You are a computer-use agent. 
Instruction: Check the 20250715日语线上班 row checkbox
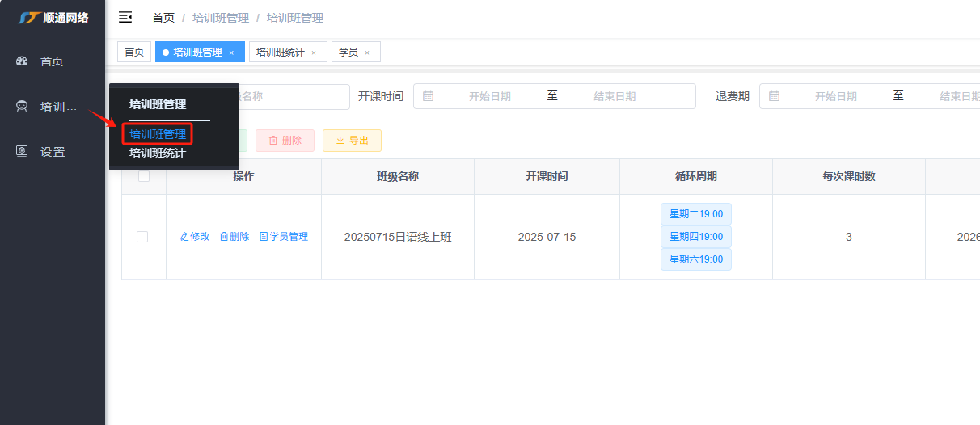(142, 237)
